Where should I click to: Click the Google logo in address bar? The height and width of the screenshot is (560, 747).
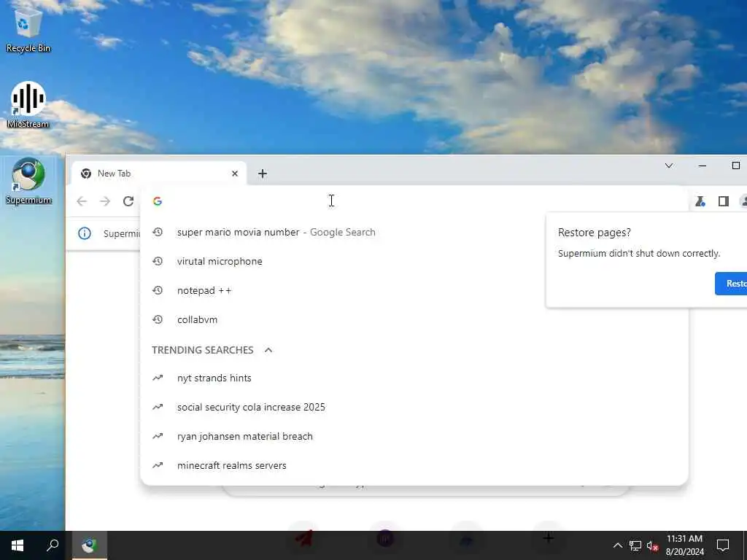tap(158, 201)
